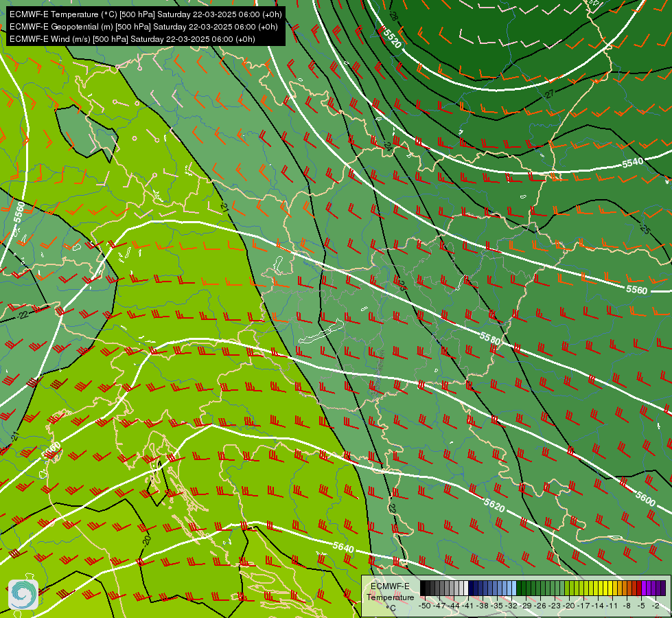This screenshot has height=618, width=672.
Task: Click the -20 legend tick label
Action: pos(570,606)
